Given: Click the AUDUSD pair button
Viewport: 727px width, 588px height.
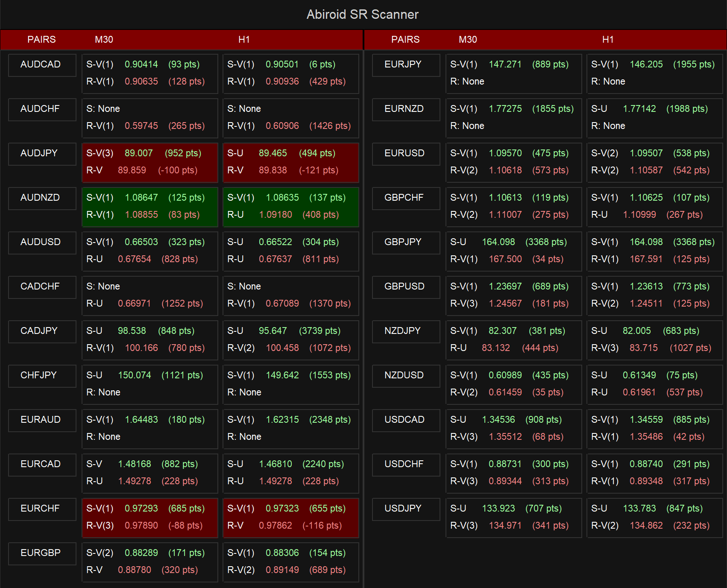Looking at the screenshot, I should coord(42,243).
